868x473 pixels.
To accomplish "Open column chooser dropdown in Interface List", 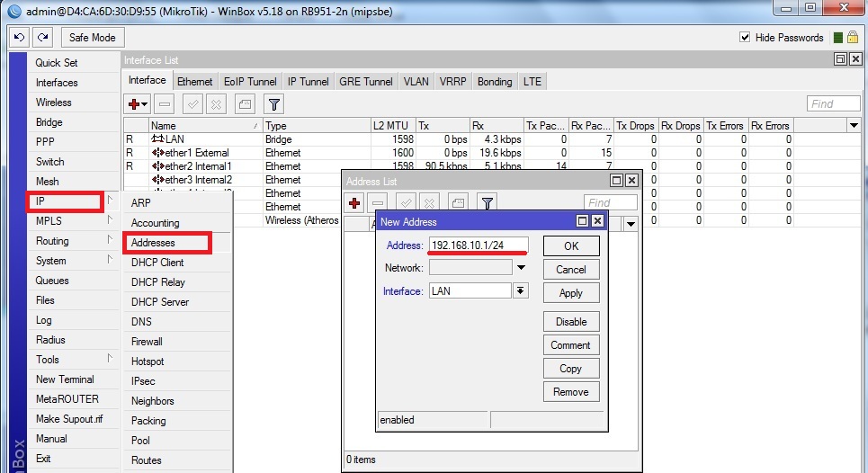I will tap(854, 126).
